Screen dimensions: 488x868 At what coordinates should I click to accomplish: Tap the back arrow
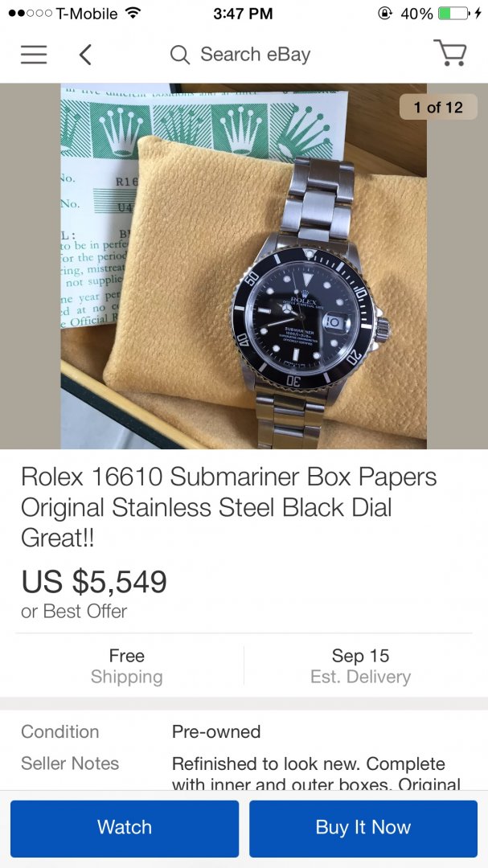point(85,55)
